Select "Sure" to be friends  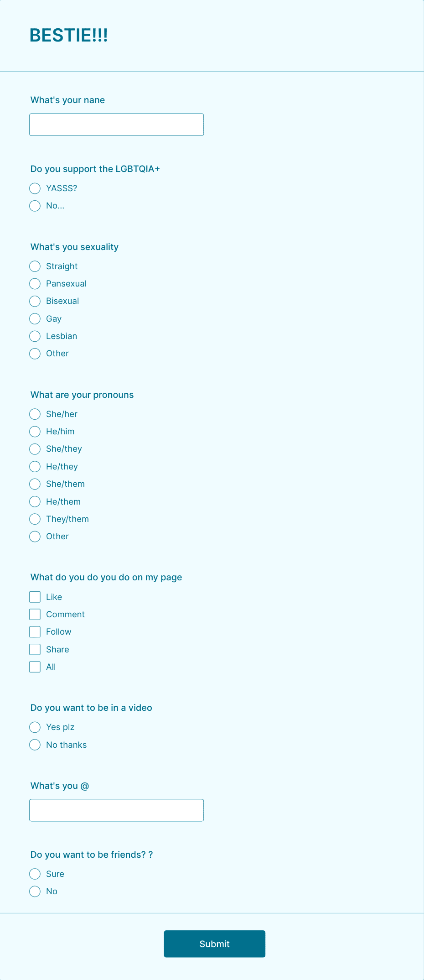point(35,874)
